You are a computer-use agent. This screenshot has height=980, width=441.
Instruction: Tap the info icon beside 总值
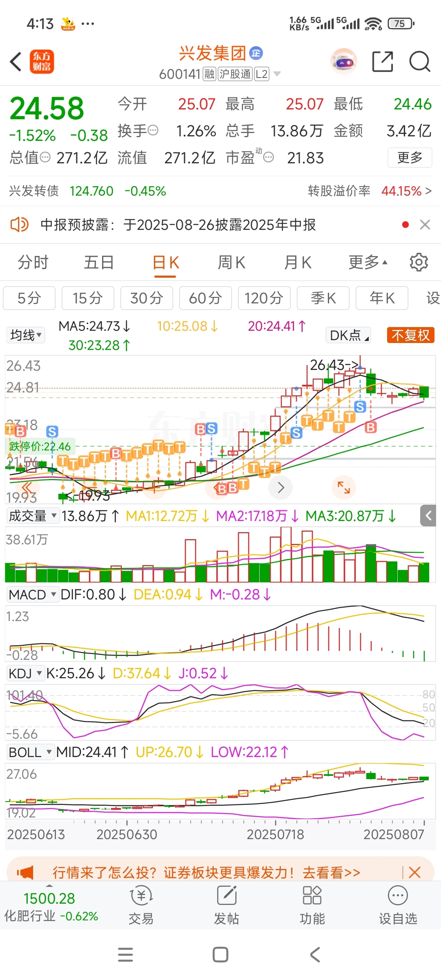pos(45,157)
